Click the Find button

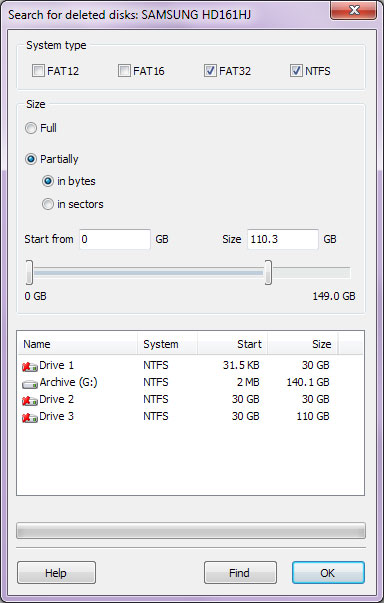[x=240, y=573]
